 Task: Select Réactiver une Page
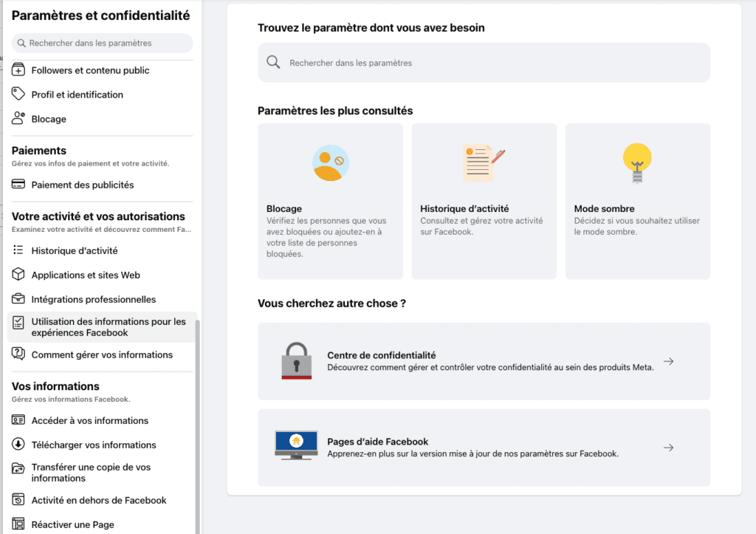pyautogui.click(x=102, y=524)
